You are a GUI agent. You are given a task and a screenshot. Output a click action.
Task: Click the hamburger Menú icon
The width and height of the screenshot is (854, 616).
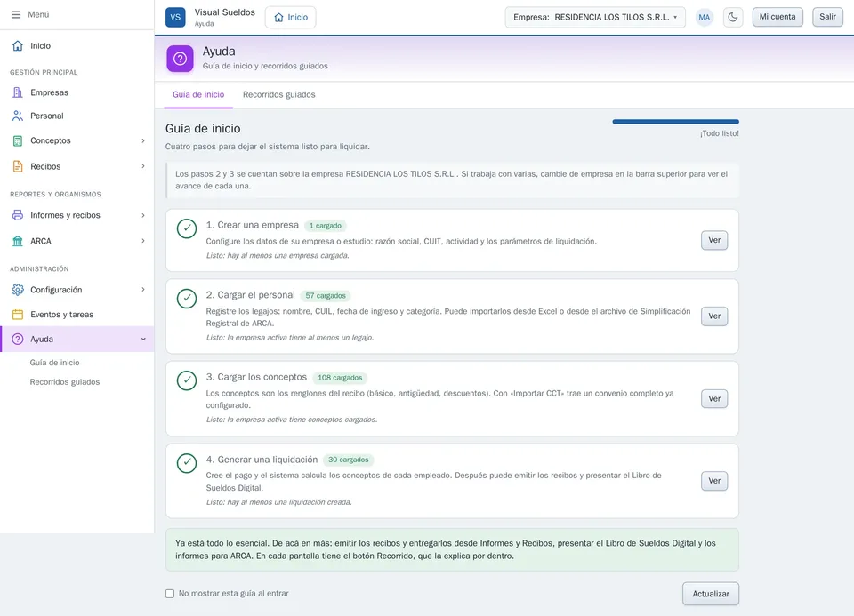[16, 15]
